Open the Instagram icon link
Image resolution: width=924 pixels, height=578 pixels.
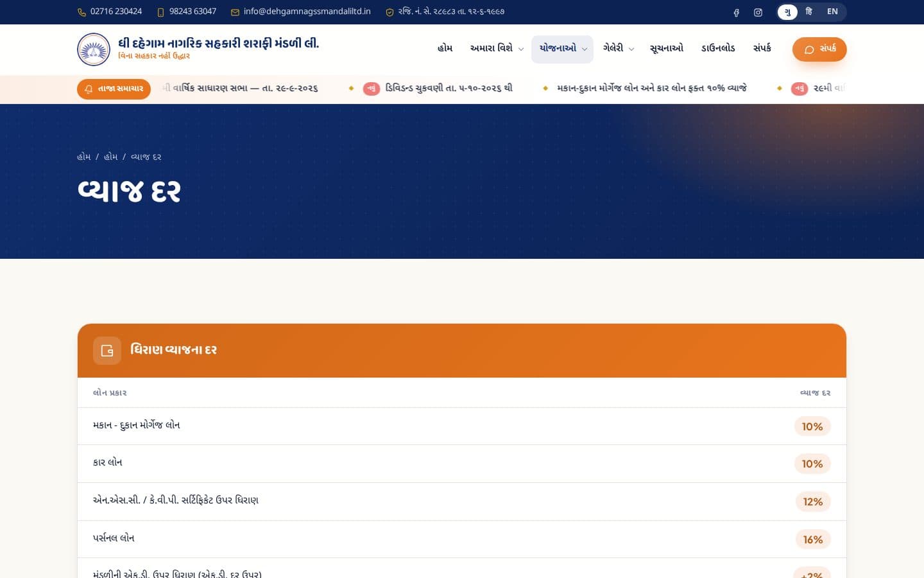click(758, 12)
